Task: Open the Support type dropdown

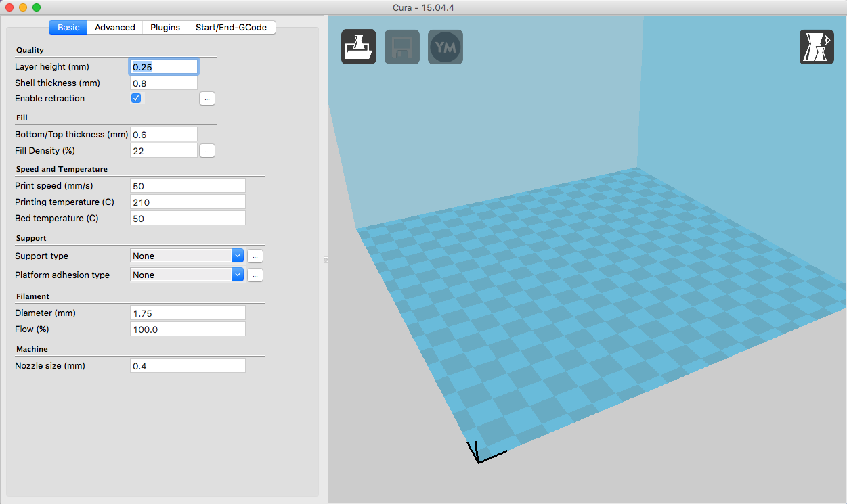Action: [x=186, y=256]
